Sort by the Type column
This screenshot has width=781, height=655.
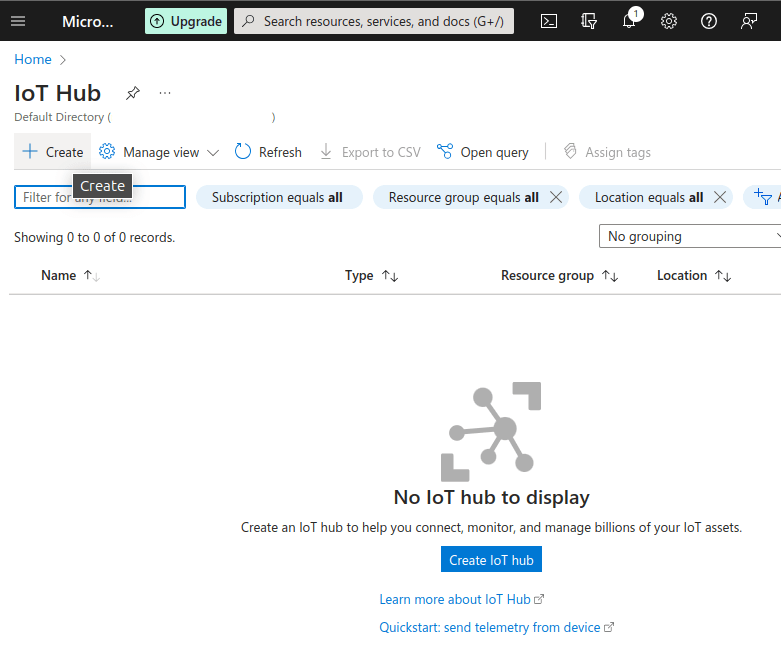coord(372,275)
